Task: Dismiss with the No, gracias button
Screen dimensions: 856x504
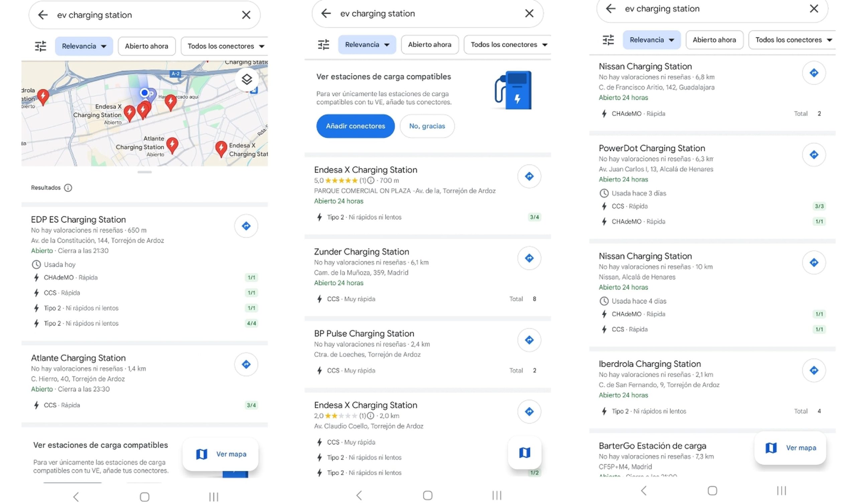Action: point(427,126)
